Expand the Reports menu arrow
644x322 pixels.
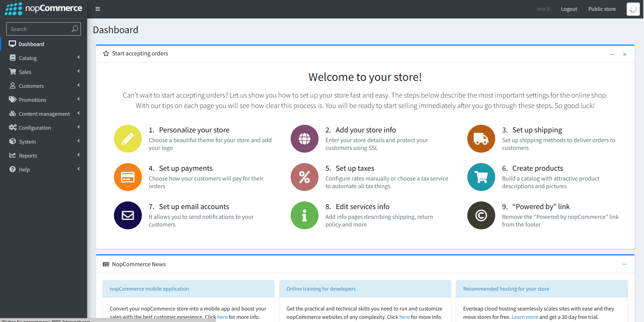coord(79,155)
